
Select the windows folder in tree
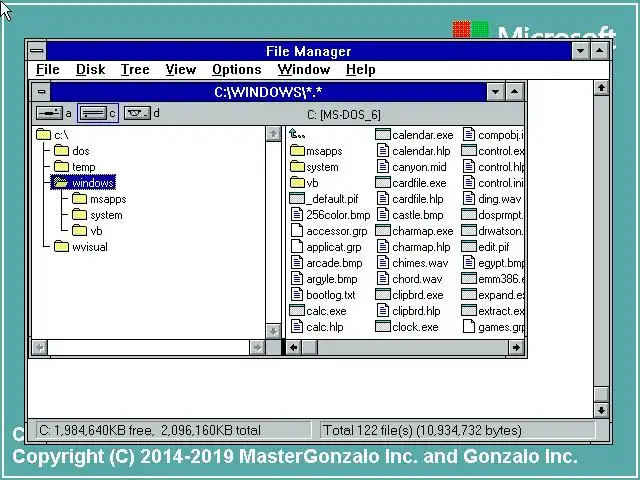(83, 183)
